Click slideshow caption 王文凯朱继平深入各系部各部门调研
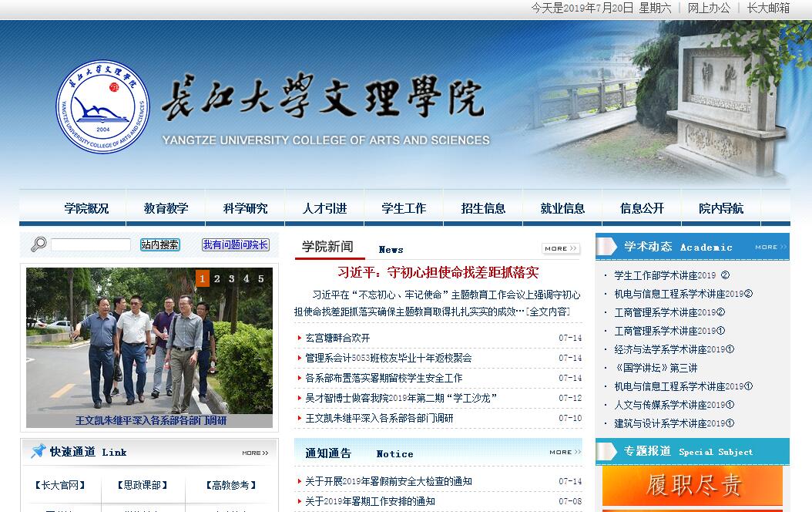 (151, 420)
